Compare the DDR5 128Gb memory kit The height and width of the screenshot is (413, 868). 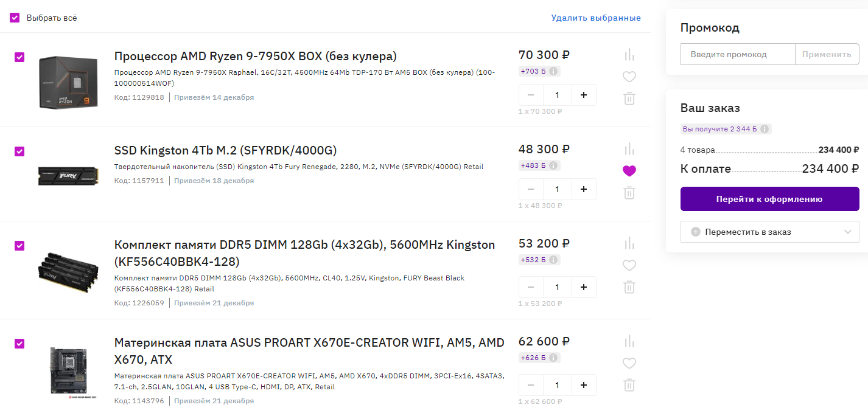pos(629,243)
